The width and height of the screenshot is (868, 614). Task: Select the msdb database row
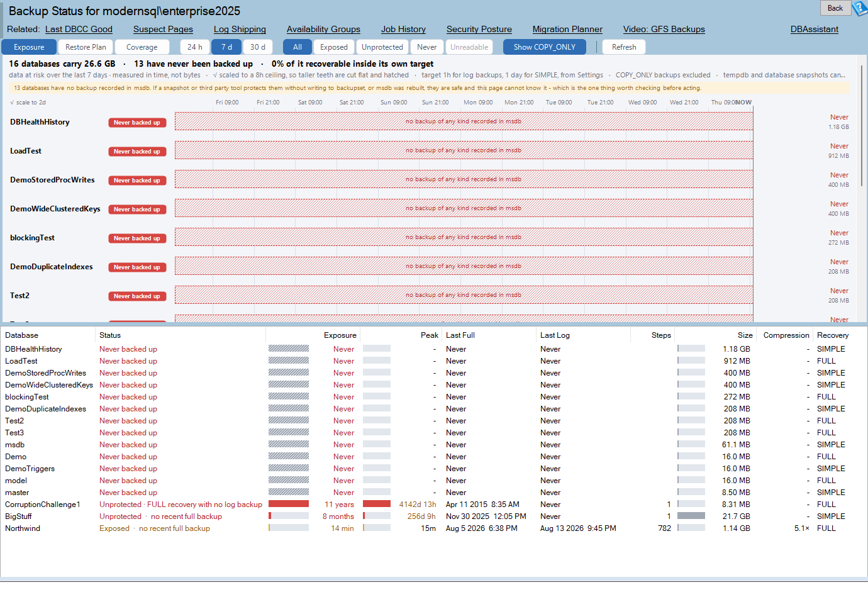click(434, 445)
